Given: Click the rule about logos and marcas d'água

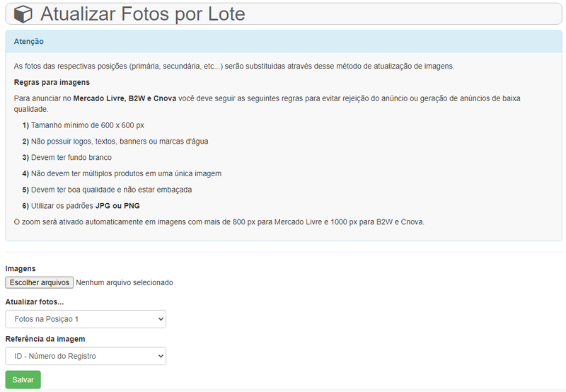Looking at the screenshot, I should click(115, 142).
